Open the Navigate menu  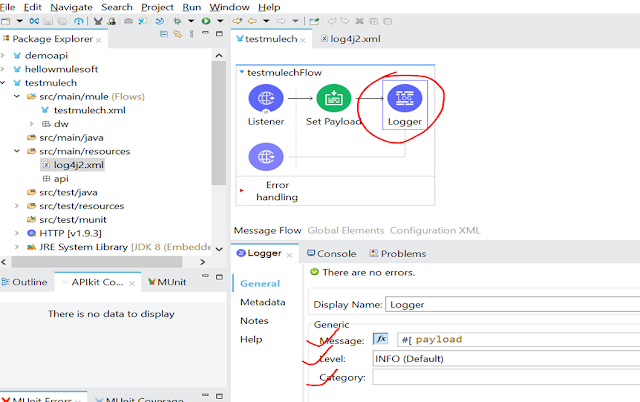pos(71,7)
